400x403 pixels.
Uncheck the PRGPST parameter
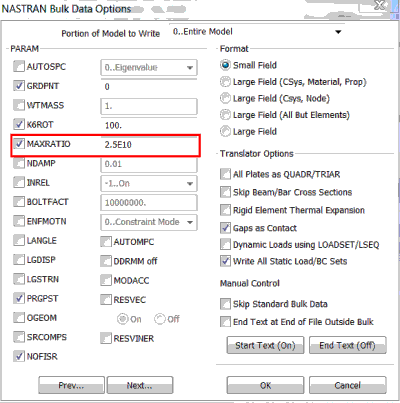pyautogui.click(x=19, y=298)
